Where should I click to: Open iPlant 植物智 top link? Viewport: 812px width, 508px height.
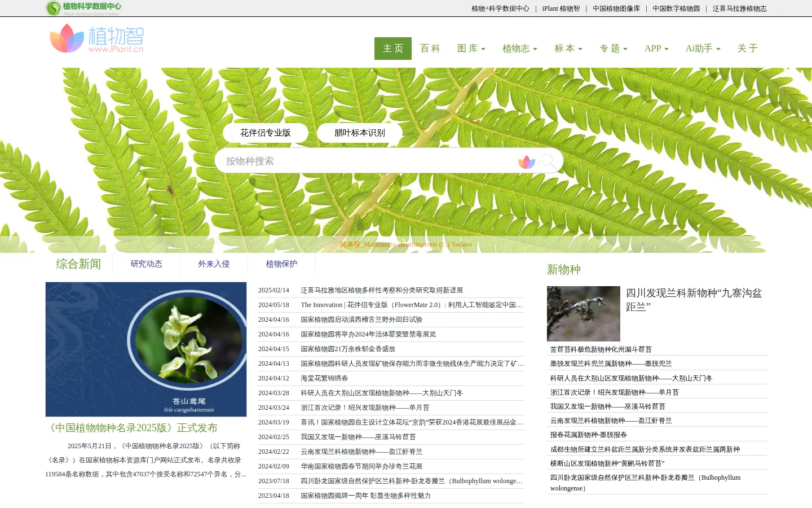coord(561,8)
